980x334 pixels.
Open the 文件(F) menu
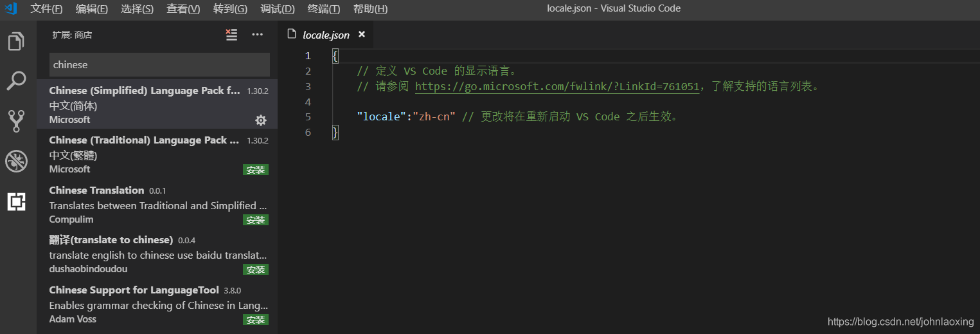tap(47, 8)
